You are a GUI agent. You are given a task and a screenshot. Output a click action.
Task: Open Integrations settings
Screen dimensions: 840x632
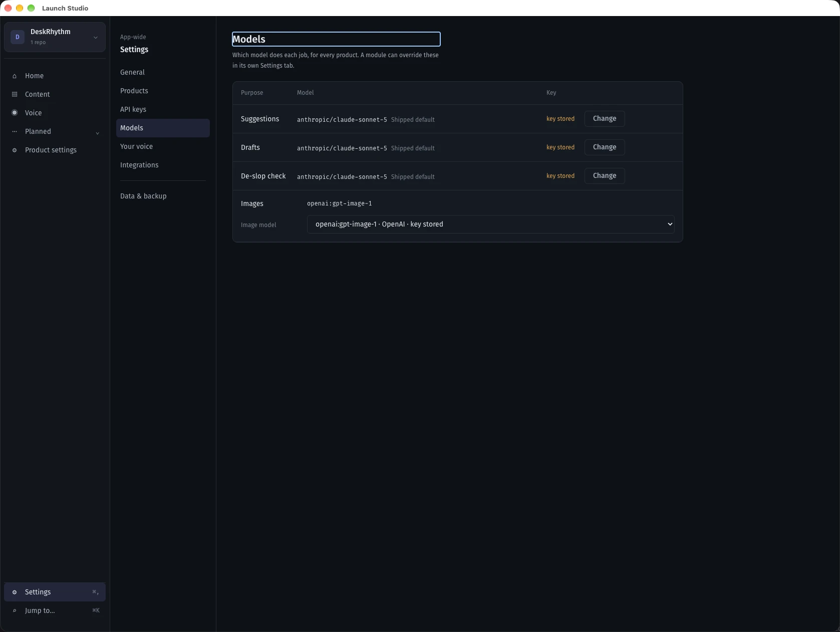coord(163,165)
